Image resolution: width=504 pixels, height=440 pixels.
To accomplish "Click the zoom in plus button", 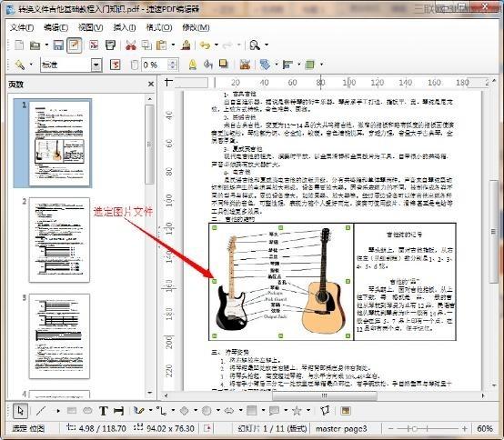I will pyautogui.click(x=465, y=429).
